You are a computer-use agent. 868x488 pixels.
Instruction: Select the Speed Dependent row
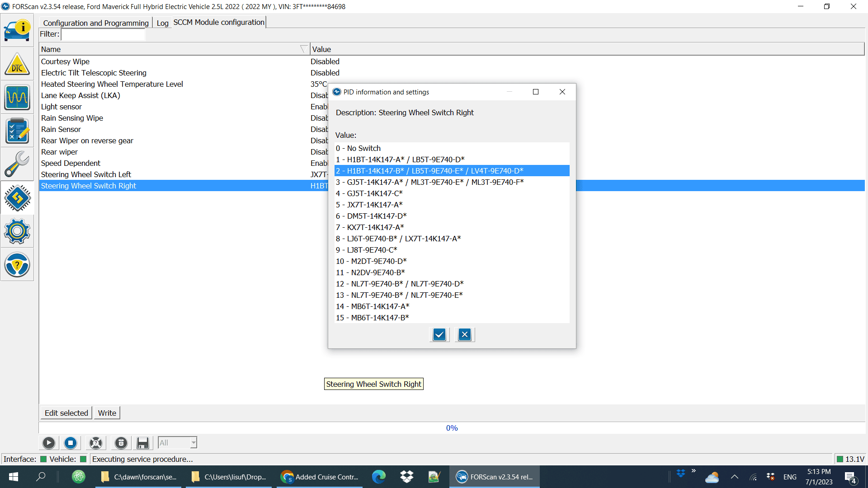183,163
